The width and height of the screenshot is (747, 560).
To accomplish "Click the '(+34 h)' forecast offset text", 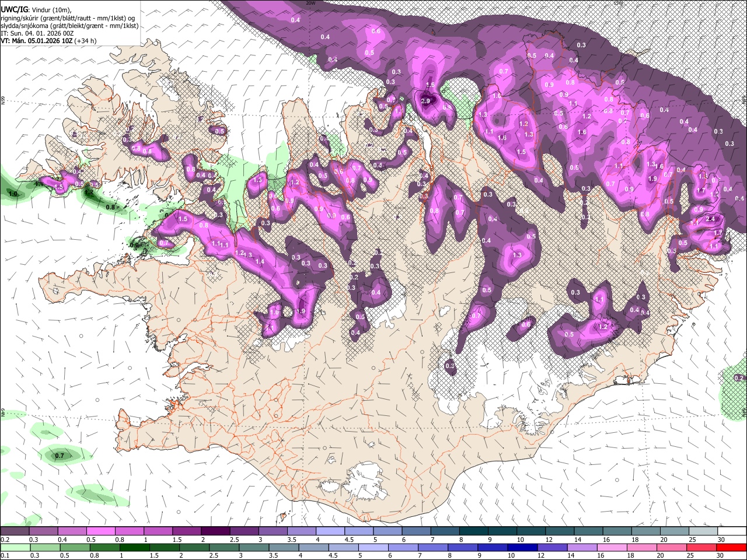I will tap(85, 41).
